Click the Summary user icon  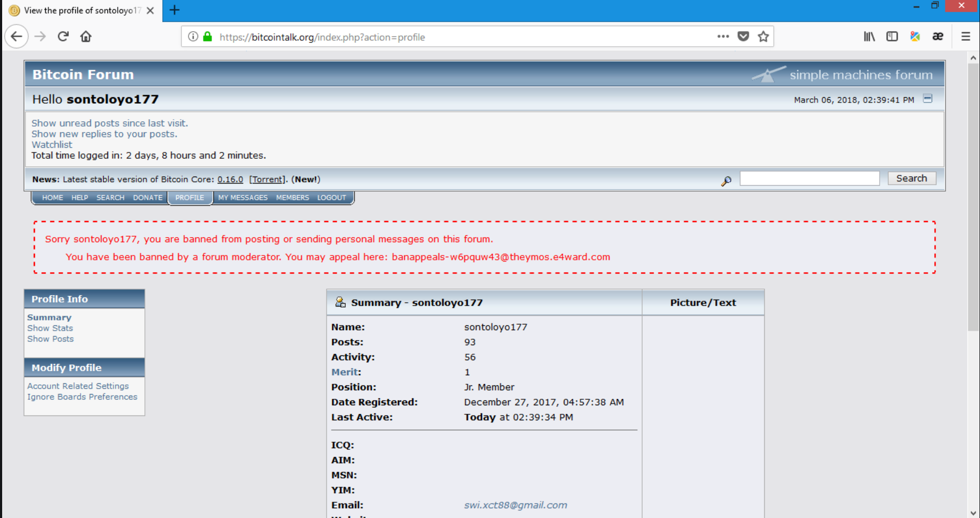coord(340,302)
